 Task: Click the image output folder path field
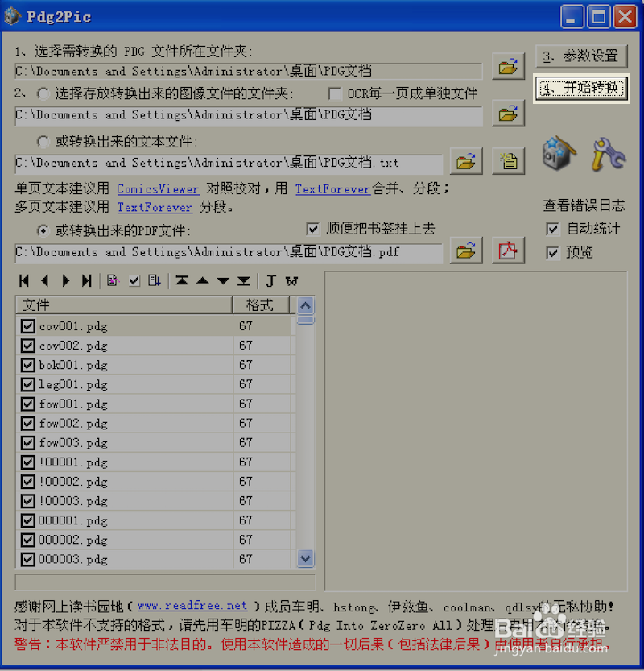click(x=249, y=115)
